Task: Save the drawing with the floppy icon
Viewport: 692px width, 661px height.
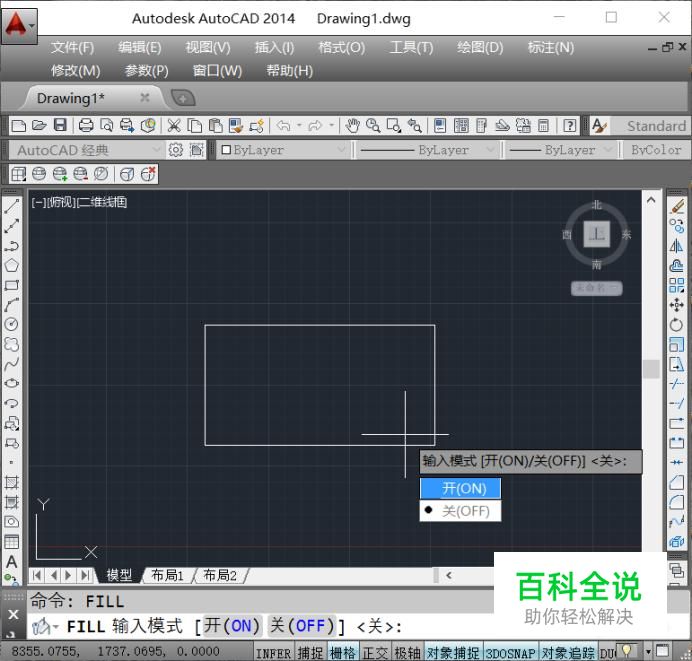Action: tap(60, 126)
